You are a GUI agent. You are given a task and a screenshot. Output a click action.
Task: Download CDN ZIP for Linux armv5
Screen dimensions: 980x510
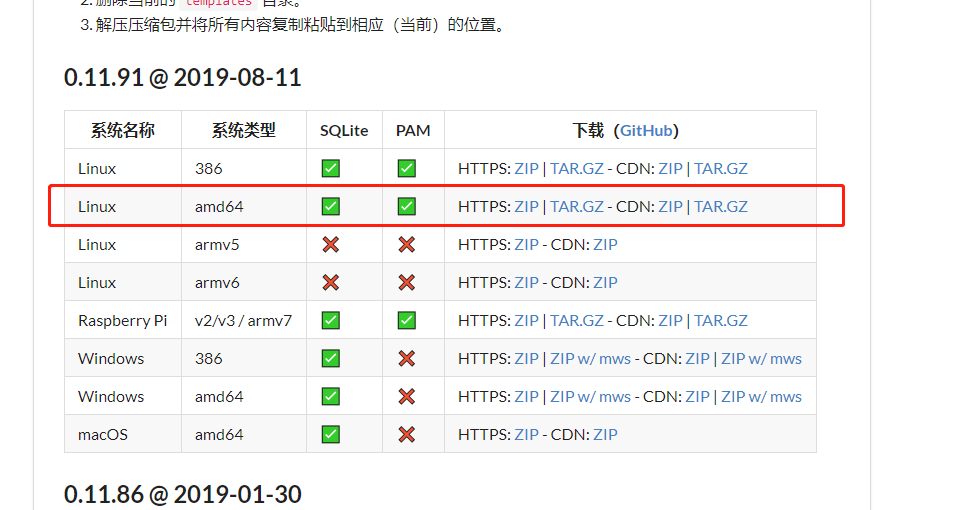605,244
